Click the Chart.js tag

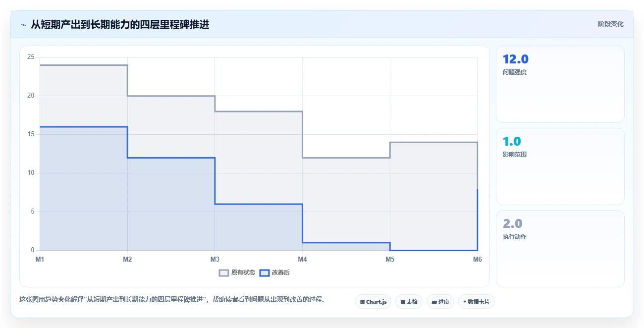coord(374,302)
